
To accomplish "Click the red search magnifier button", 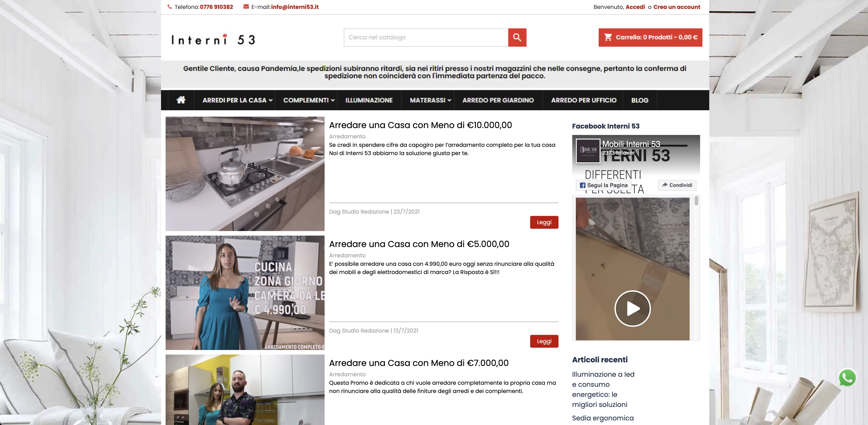I will [x=517, y=38].
